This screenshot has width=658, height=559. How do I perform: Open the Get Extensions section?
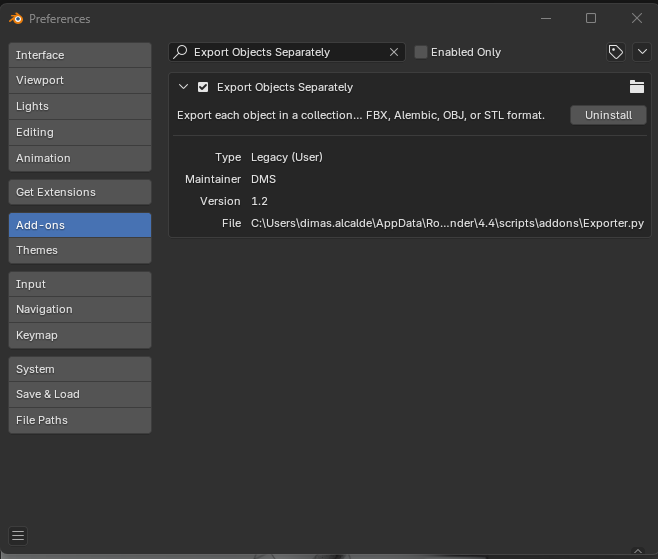(80, 192)
